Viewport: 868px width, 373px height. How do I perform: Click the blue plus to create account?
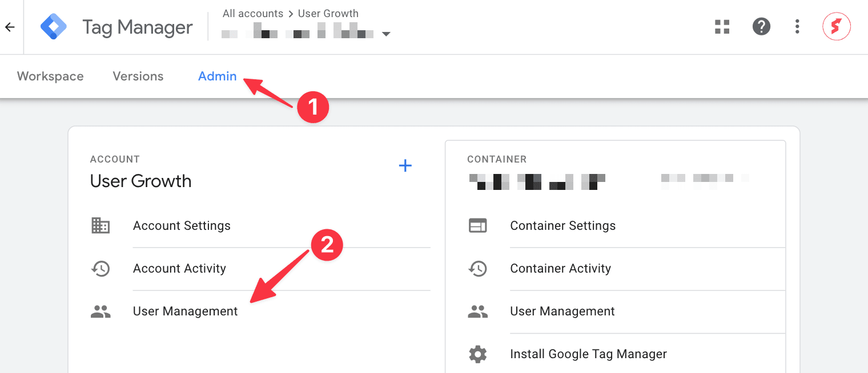point(405,165)
